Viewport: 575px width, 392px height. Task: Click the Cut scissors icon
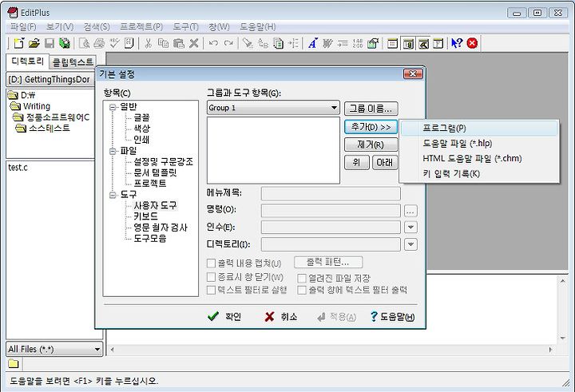click(148, 43)
